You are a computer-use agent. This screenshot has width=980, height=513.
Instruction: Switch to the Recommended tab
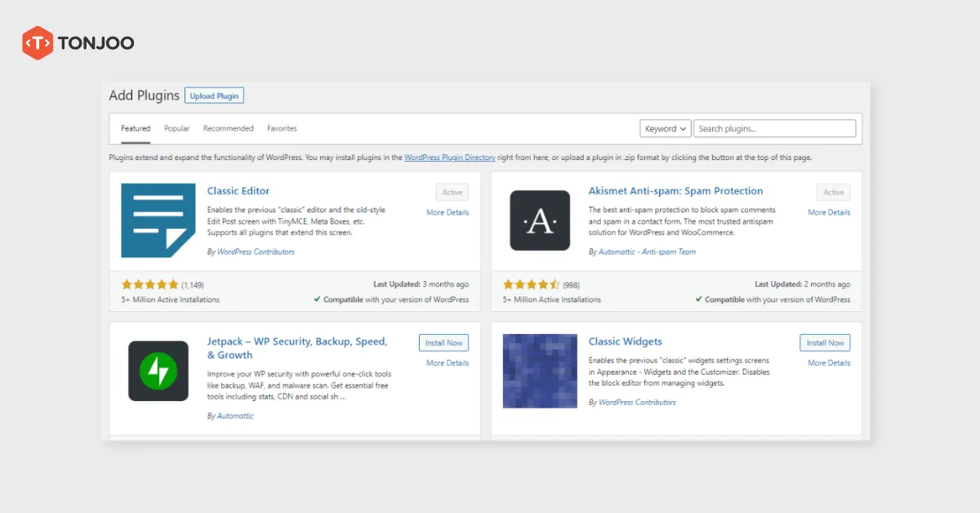[228, 128]
